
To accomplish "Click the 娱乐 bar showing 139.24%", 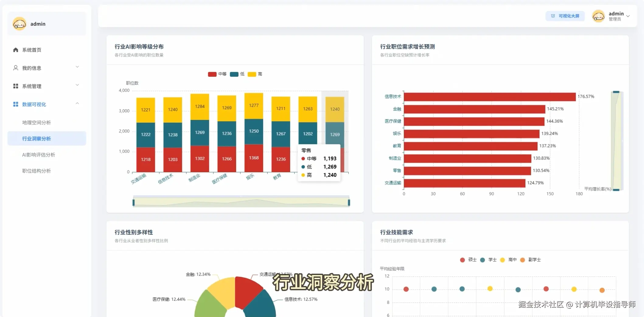I will [x=472, y=134].
